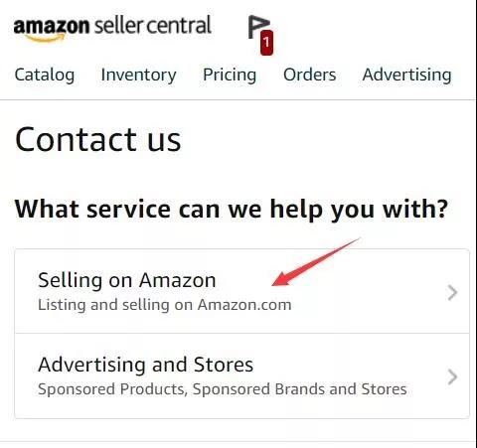Click Listing and selling on Amazon.com subtitle
Viewport: 477px width, 448px height.
165,305
